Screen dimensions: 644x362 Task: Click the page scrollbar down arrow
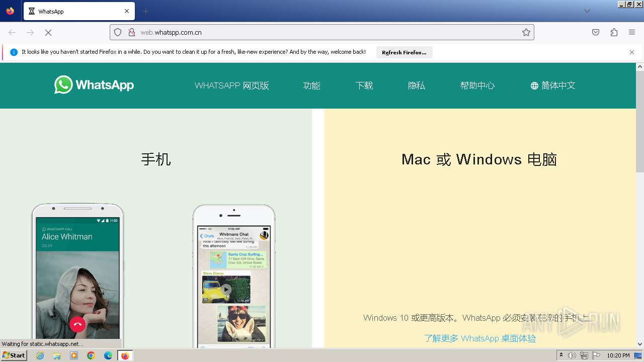point(640,344)
